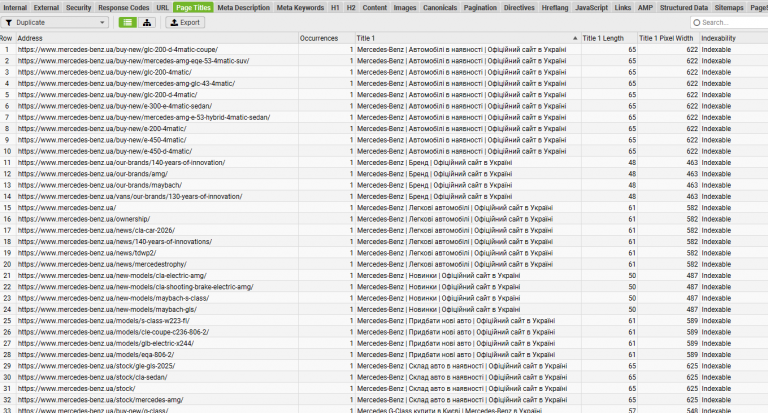
Task: Open the H1 tab
Action: (335, 8)
